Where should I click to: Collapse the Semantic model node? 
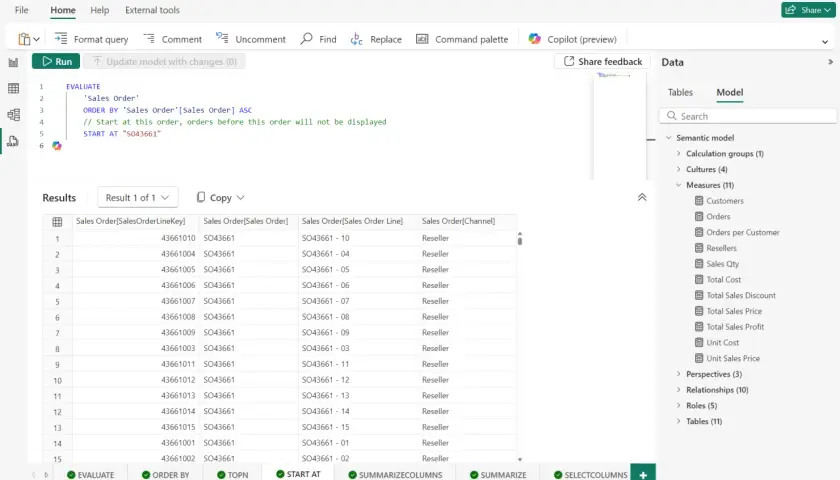(x=669, y=138)
